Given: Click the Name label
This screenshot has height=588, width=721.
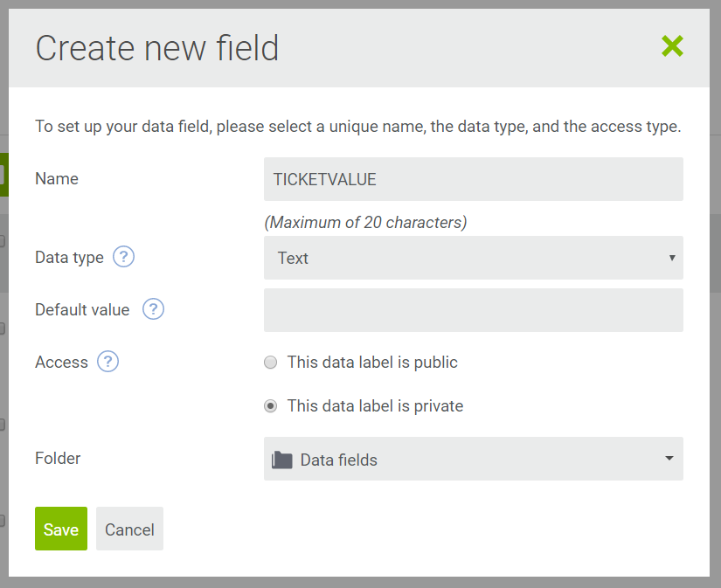Looking at the screenshot, I should tap(57, 178).
